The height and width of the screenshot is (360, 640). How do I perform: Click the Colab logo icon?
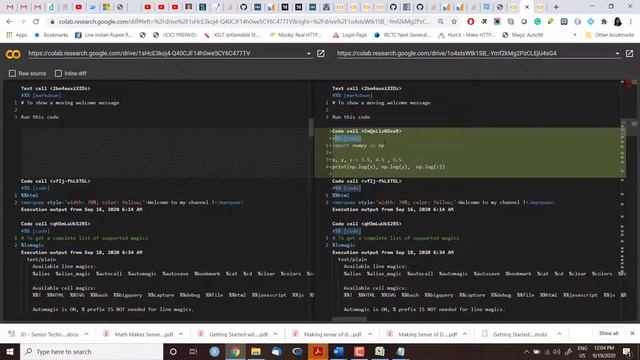pos(13,54)
